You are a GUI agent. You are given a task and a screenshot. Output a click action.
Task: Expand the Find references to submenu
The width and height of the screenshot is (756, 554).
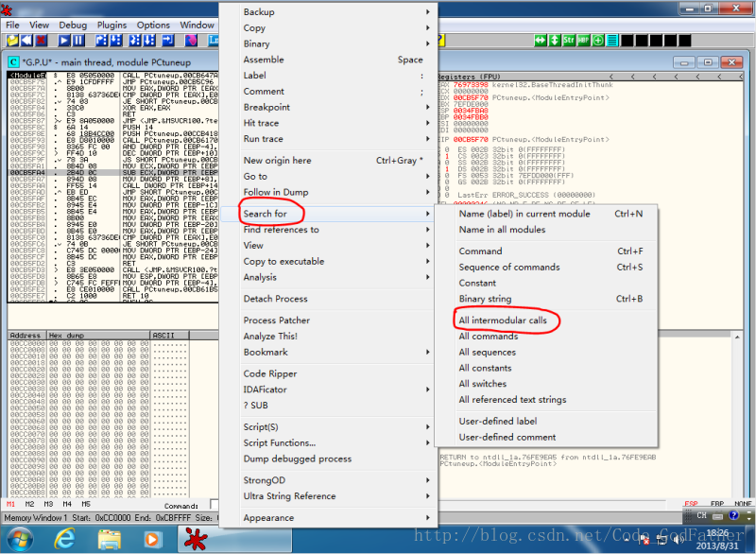(328, 230)
